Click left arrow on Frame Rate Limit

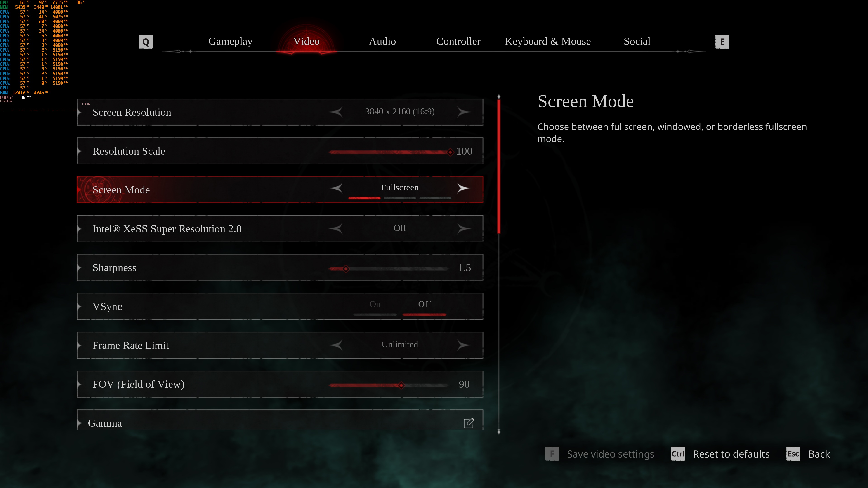[336, 345]
